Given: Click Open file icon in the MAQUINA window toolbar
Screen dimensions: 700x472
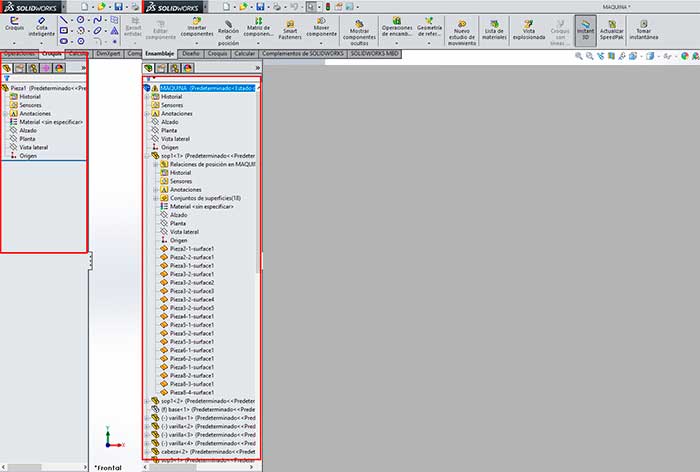Looking at the screenshot, I should (243, 7).
